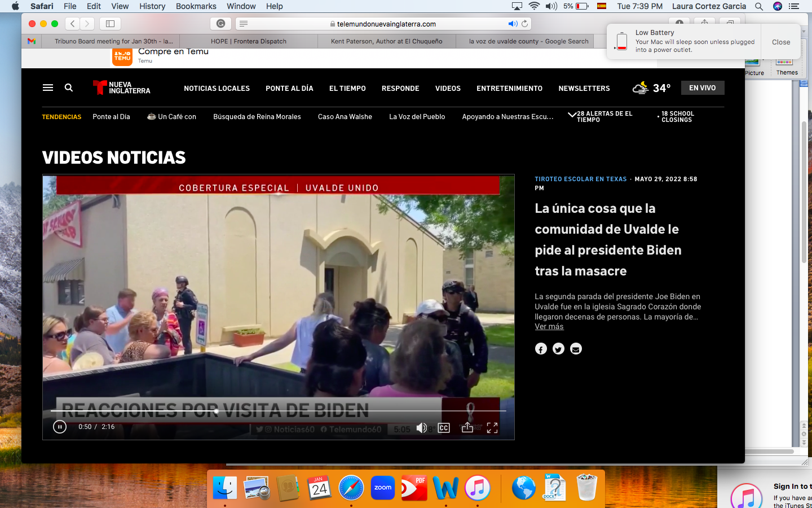Mute the video player volume
The height and width of the screenshot is (508, 812).
[x=421, y=428]
